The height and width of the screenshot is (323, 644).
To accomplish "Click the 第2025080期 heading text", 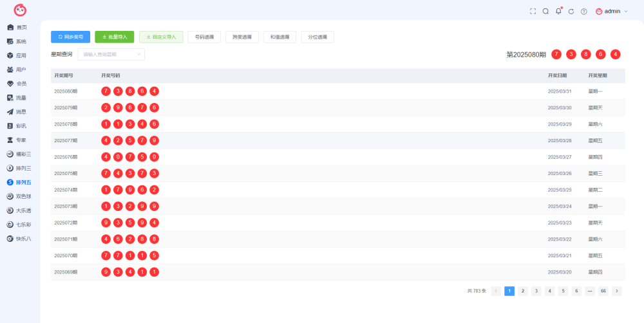I will pos(526,55).
